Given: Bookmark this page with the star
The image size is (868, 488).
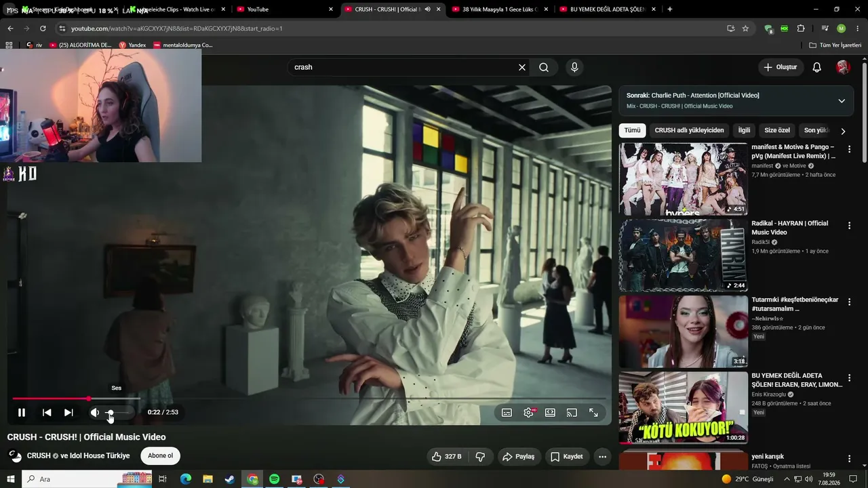Looking at the screenshot, I should (x=745, y=28).
